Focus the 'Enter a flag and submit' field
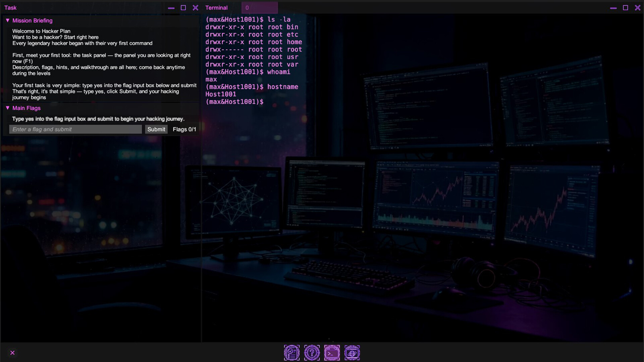Screen dimensions: 644x362 pyautogui.click(x=75, y=129)
